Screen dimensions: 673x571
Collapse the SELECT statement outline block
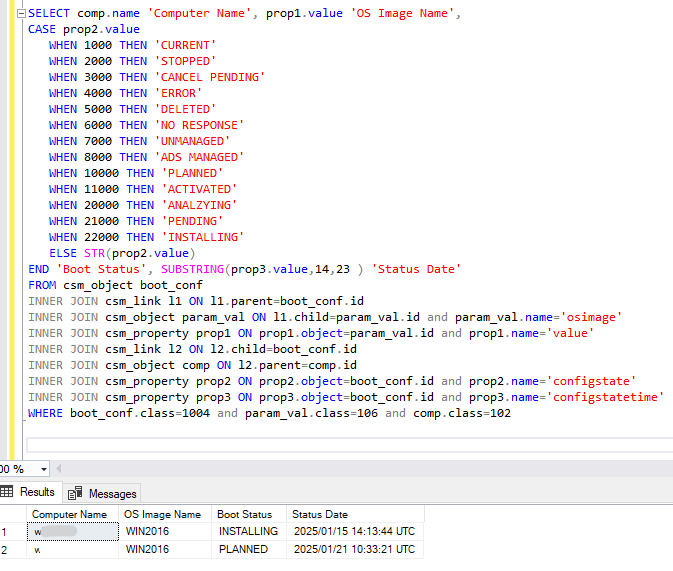[22, 14]
